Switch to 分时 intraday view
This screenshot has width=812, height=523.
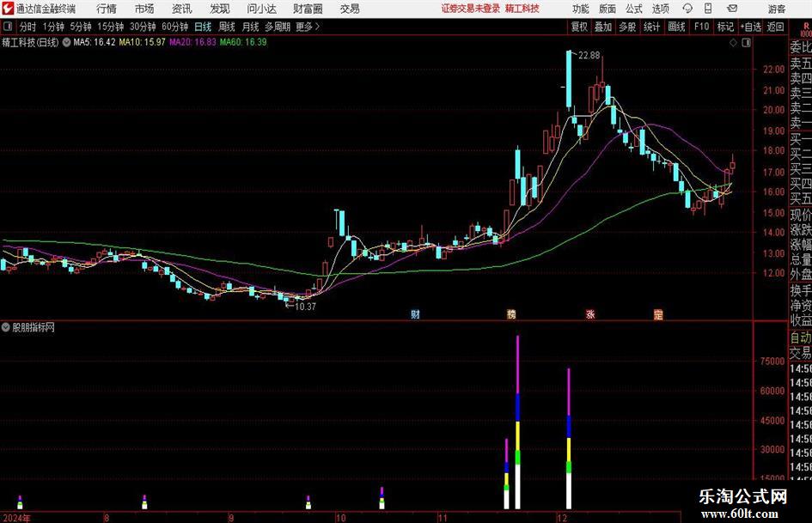click(x=28, y=27)
